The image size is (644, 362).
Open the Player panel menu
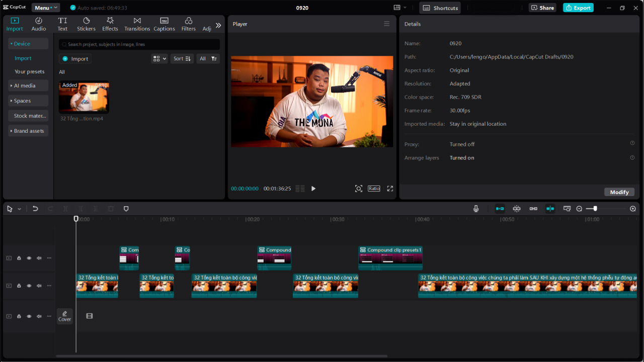click(x=386, y=24)
